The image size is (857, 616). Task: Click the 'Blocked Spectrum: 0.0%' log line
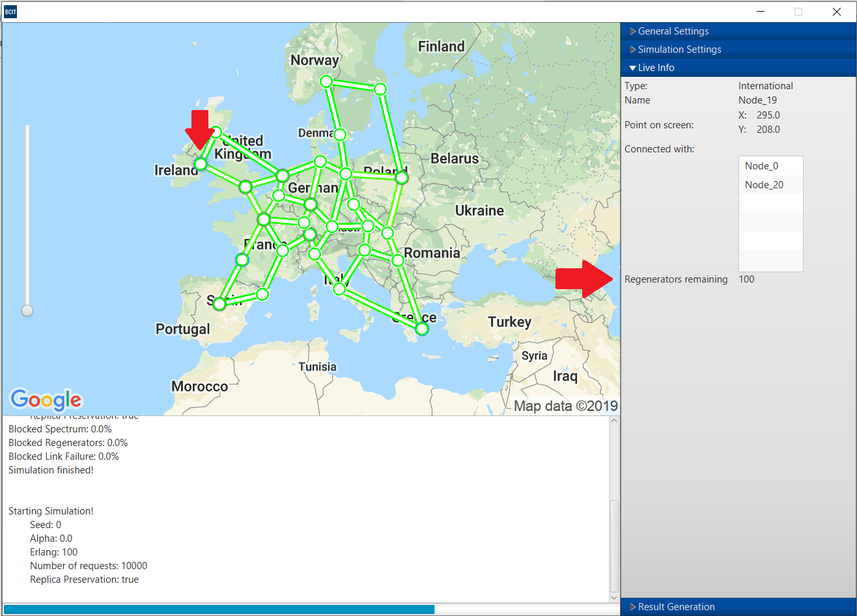(60, 429)
